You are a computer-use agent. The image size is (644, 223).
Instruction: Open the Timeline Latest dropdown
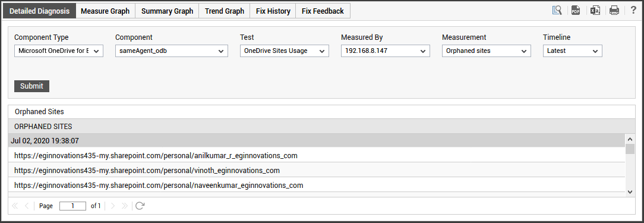click(573, 51)
